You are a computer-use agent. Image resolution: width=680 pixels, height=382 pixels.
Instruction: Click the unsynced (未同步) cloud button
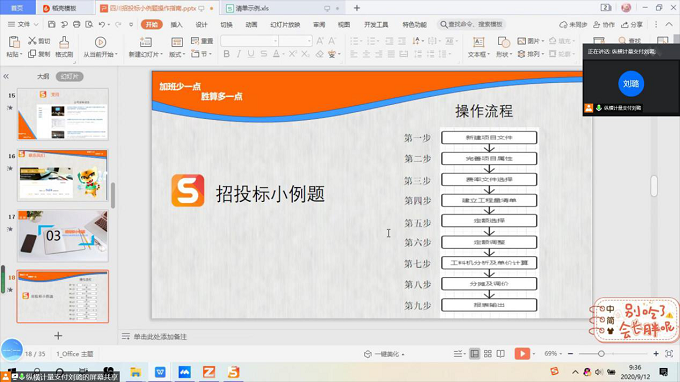(573, 24)
